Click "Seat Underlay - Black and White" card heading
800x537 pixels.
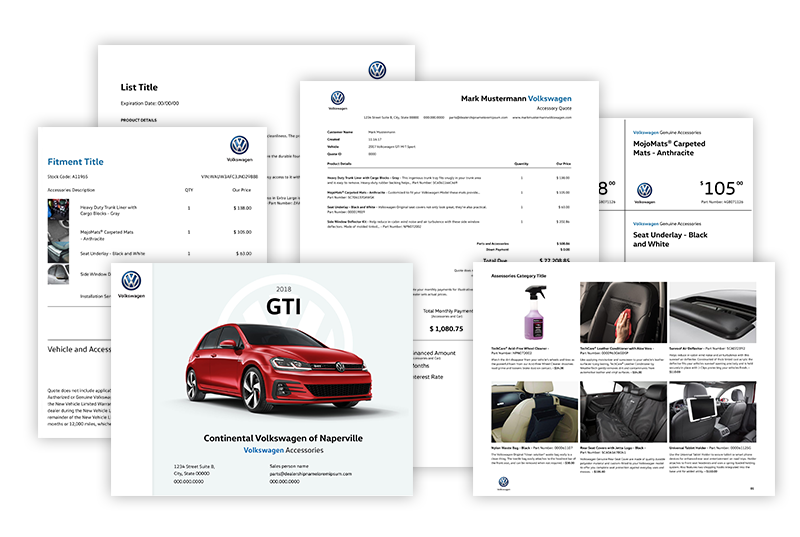tap(670, 239)
